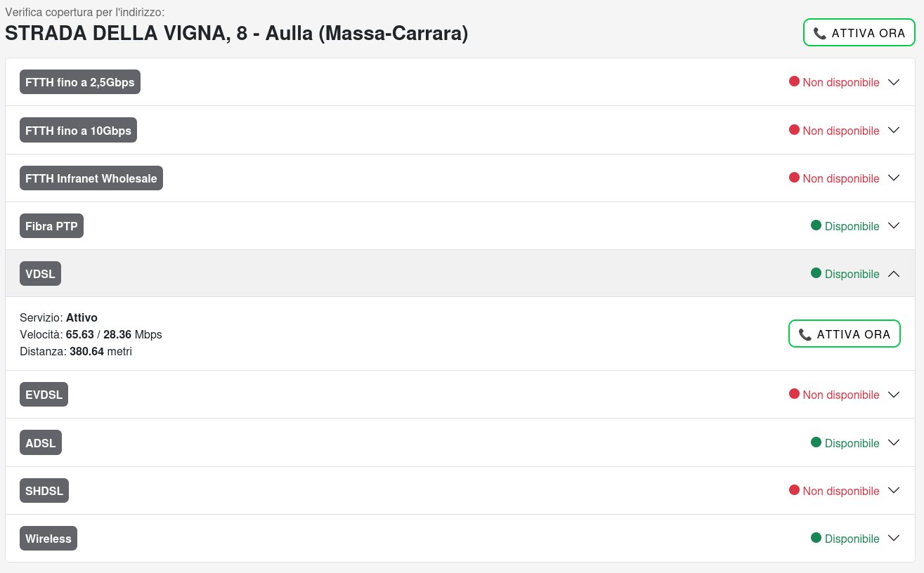Click the red status dot for SHDSL

794,490
